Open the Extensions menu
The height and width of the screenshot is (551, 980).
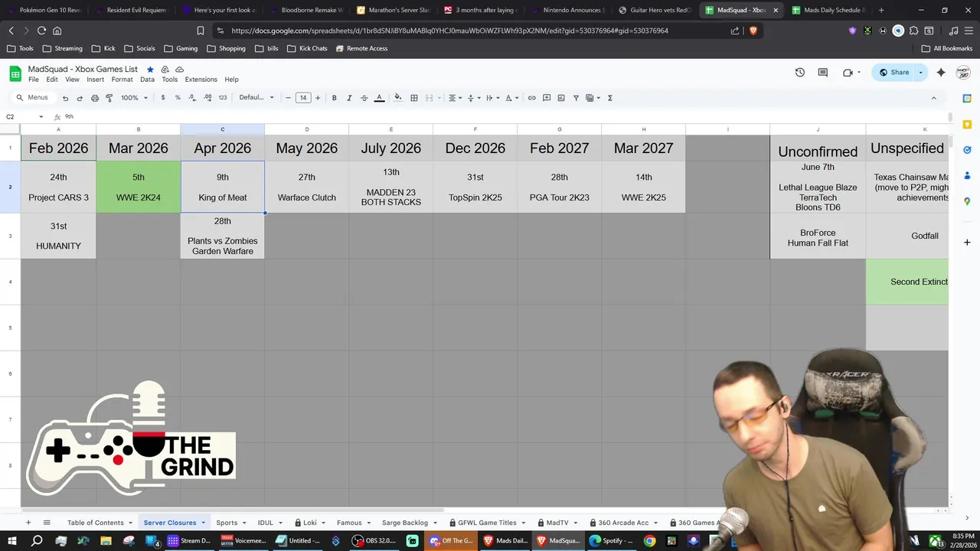[201, 80]
